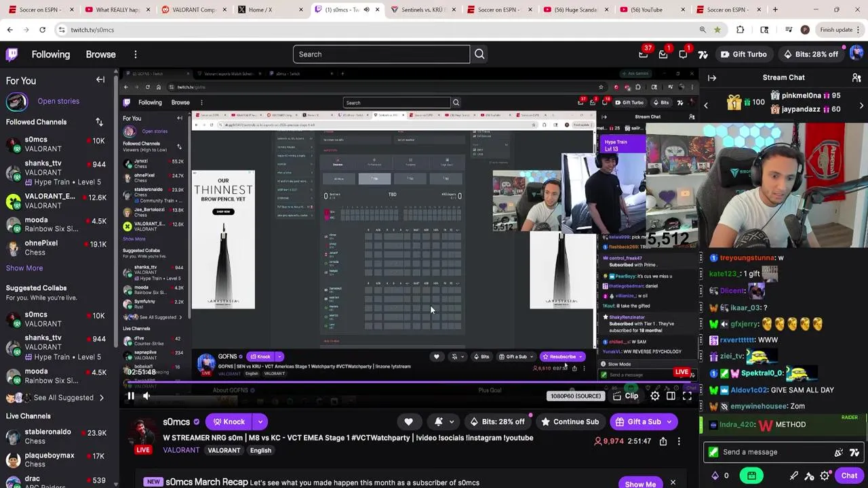Click the Bits: 28% off button in header
Screen dimensions: 868x488
[x=810, y=54]
